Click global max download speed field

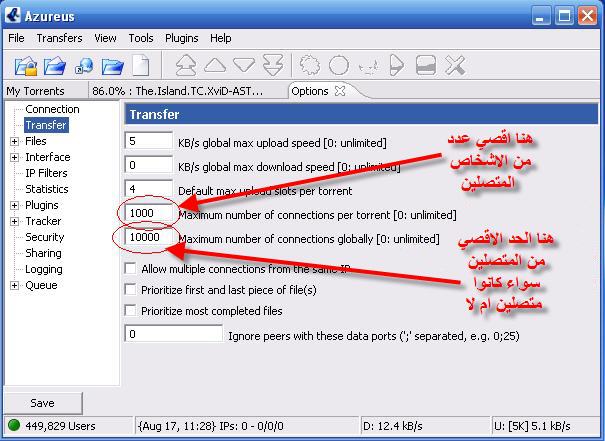click(x=149, y=165)
